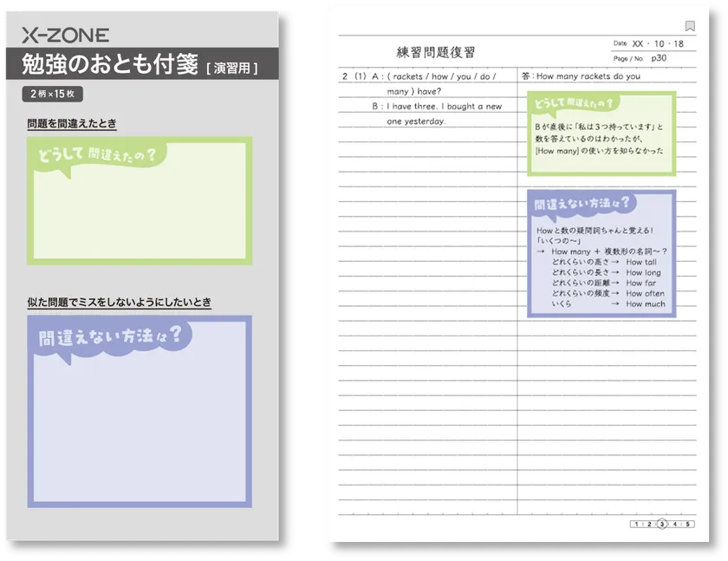Select page number 5 in the footer
Viewport: 728px width, 561px height.
(689, 525)
